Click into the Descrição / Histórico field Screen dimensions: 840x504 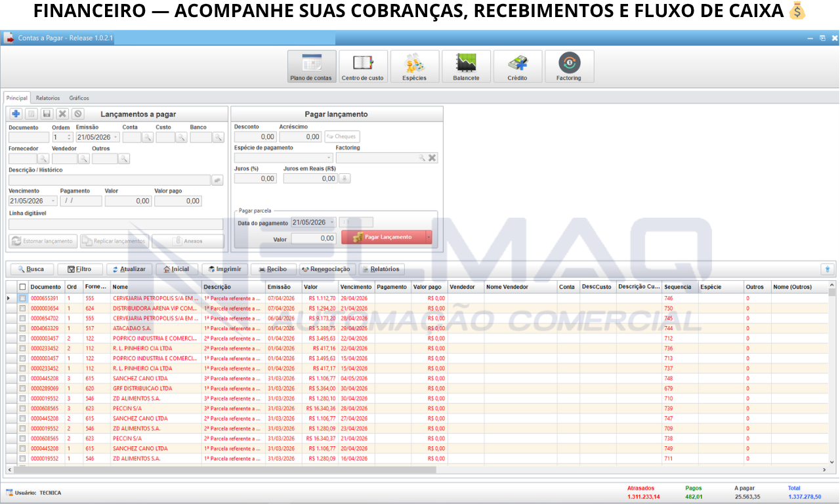click(x=110, y=180)
